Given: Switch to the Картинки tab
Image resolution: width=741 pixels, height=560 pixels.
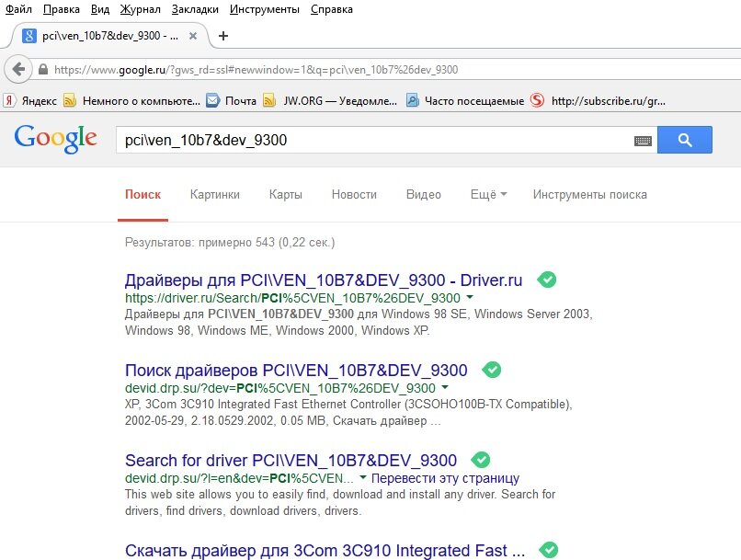Looking at the screenshot, I should click(x=214, y=194).
